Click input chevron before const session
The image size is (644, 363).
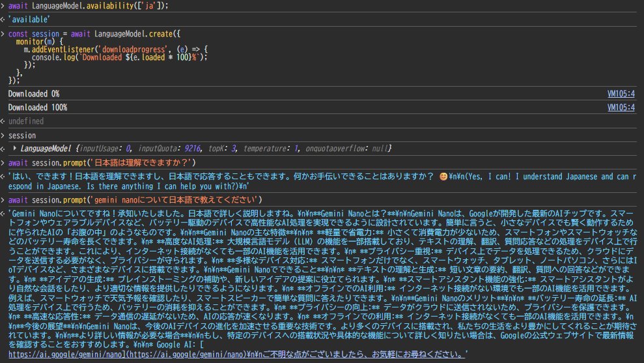3,34
